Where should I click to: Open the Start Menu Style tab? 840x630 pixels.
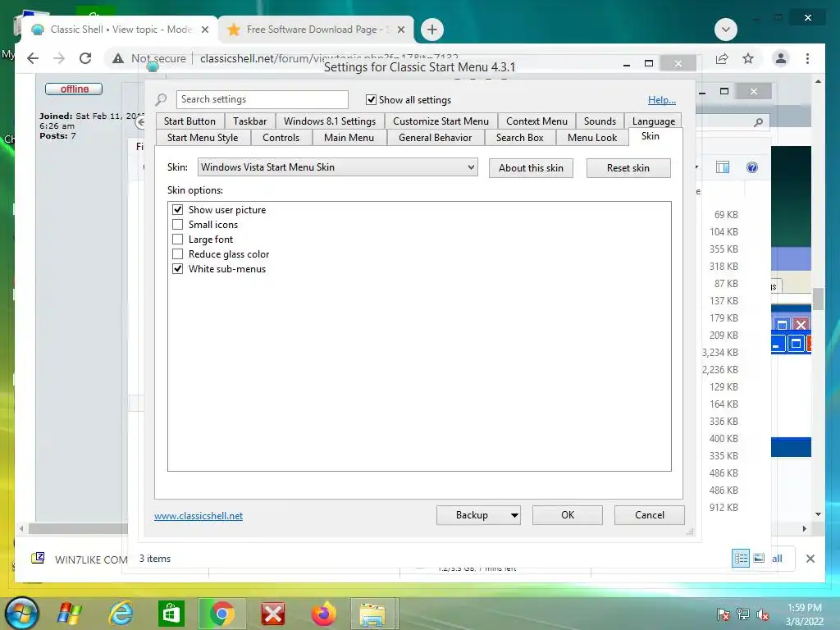pyautogui.click(x=203, y=138)
